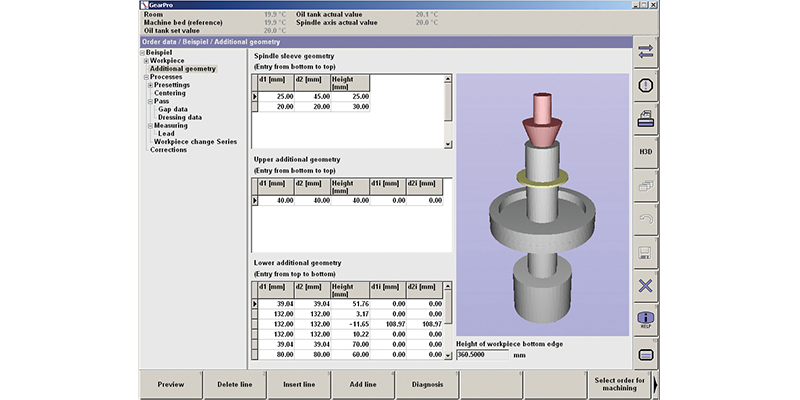Click the blue X cancel icon
Image resolution: width=800 pixels, height=400 pixels.
coord(645,286)
